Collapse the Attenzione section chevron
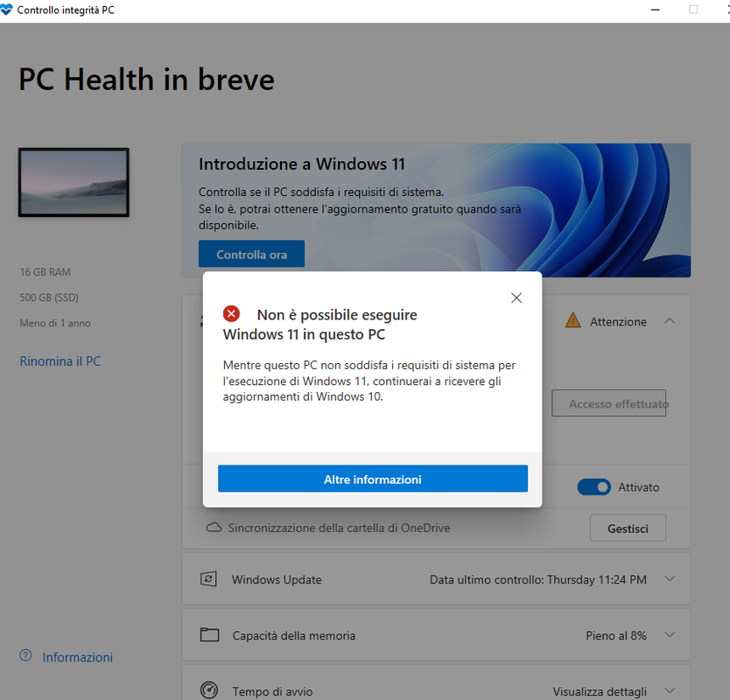 670,320
